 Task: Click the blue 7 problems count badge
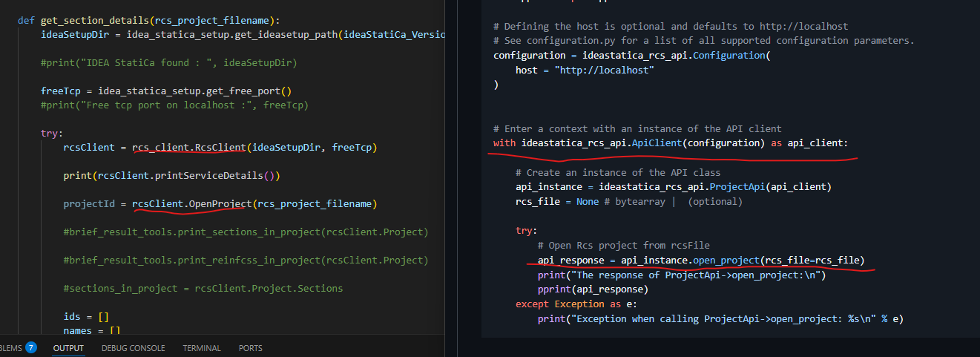point(31,347)
